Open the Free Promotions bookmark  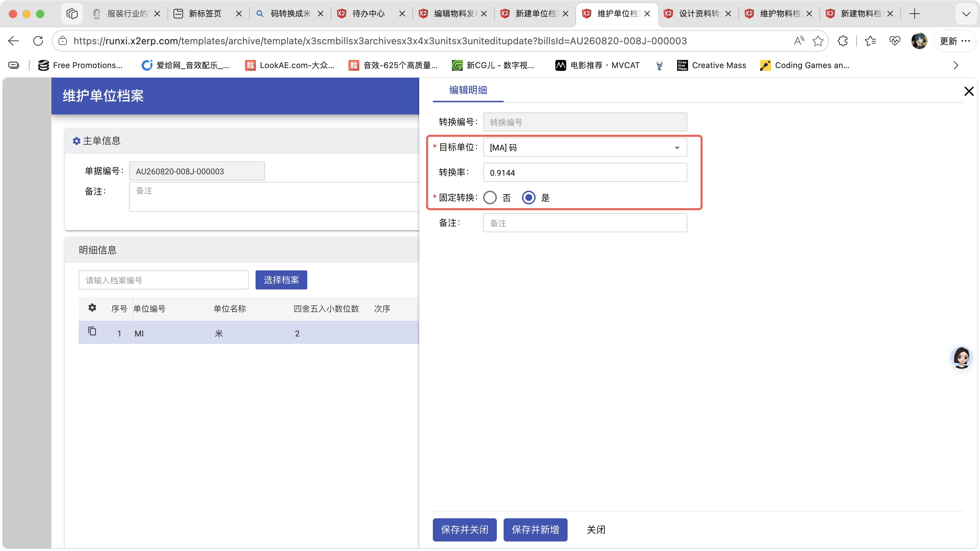80,65
